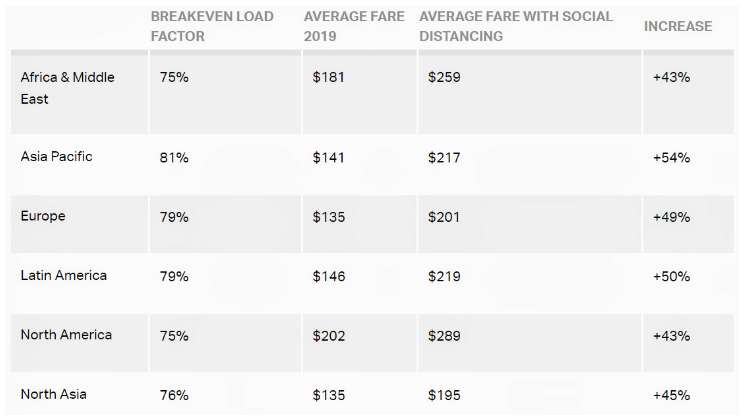
Task: Click the Increase column header
Action: pos(678,27)
